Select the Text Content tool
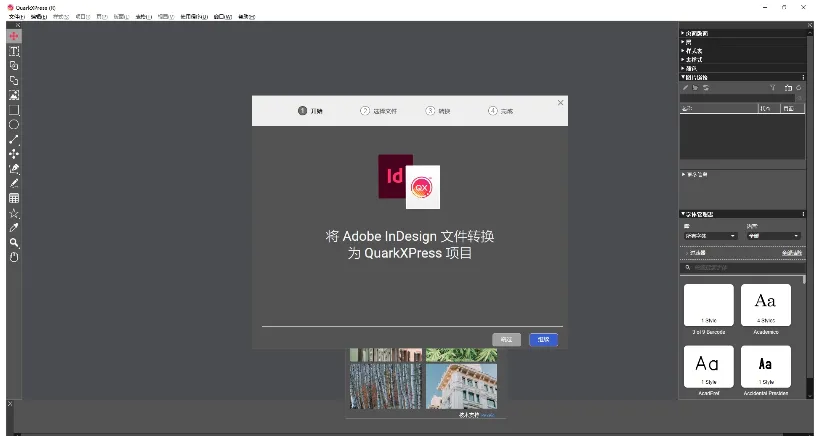The width and height of the screenshot is (825, 436). tap(14, 51)
